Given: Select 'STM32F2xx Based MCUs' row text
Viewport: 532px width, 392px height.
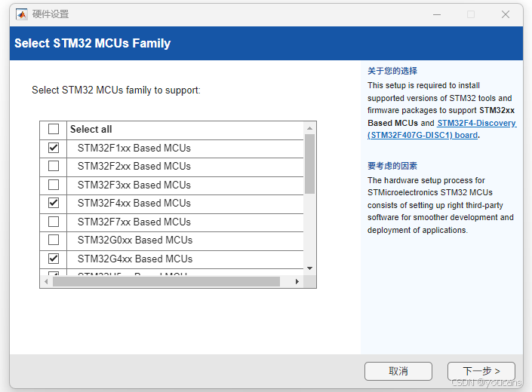Looking at the screenshot, I should (x=134, y=167).
